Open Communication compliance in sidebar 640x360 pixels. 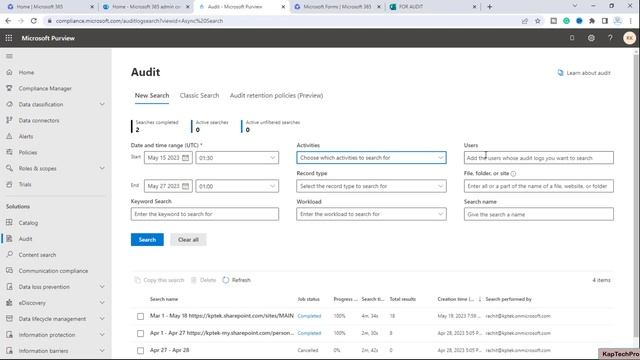point(53,271)
